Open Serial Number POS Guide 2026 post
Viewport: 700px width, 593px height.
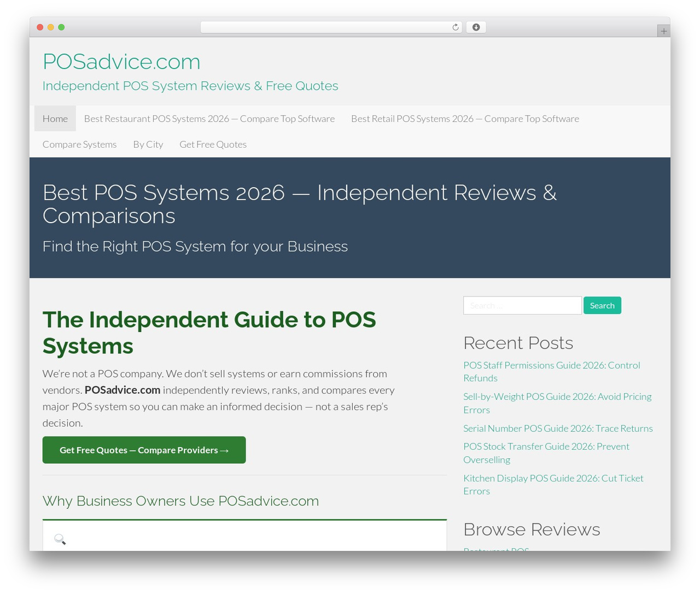558,428
